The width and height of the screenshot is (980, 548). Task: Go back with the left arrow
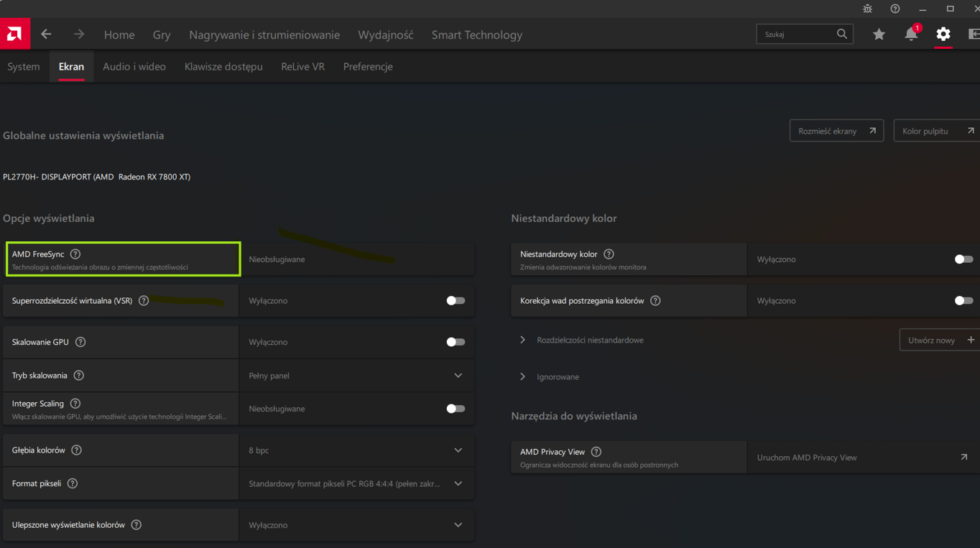[46, 34]
